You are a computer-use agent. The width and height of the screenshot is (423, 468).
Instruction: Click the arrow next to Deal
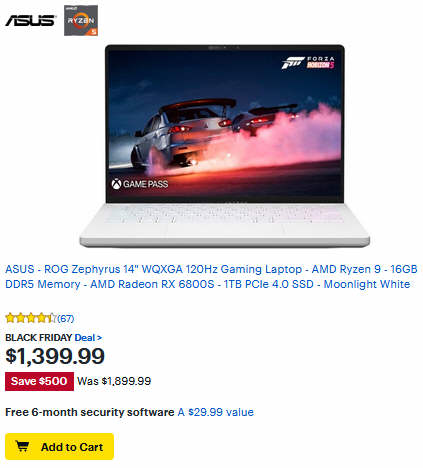[x=99, y=338]
